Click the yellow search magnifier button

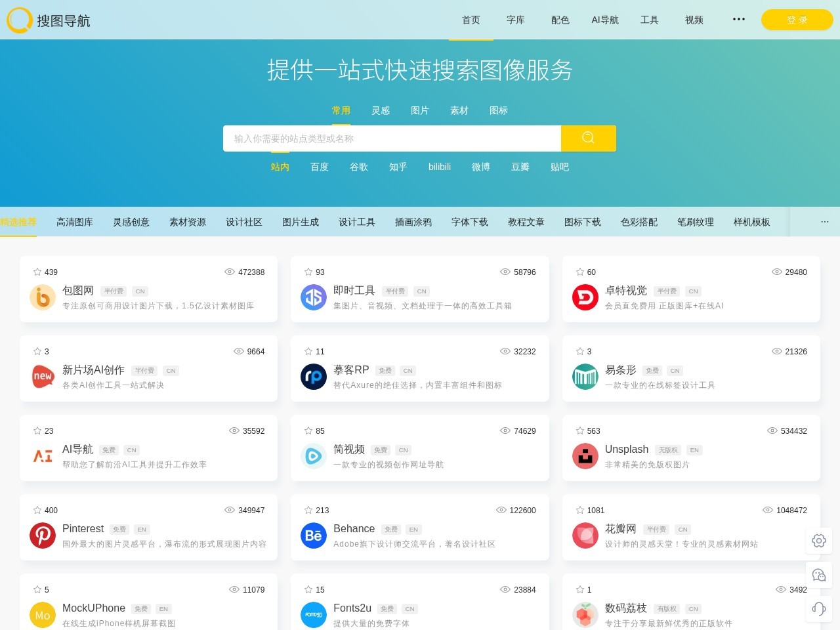coord(589,138)
